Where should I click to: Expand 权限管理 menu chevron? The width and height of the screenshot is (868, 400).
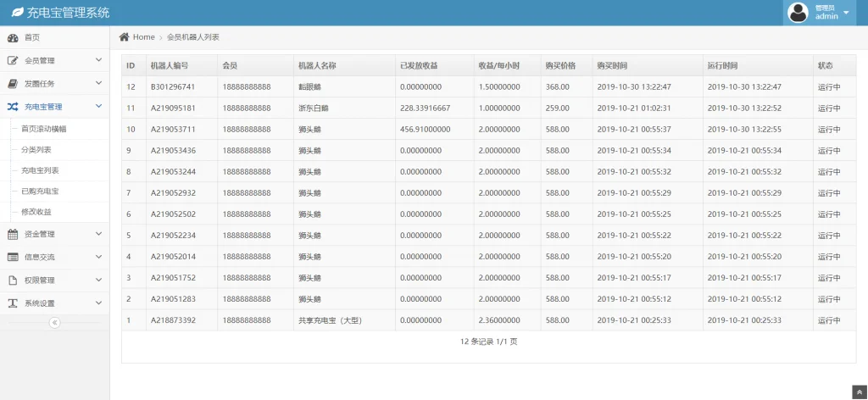[x=98, y=280]
